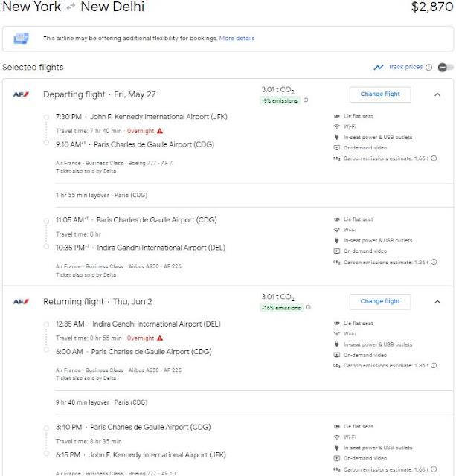Click info icon beside -16% emissions

[308, 307]
